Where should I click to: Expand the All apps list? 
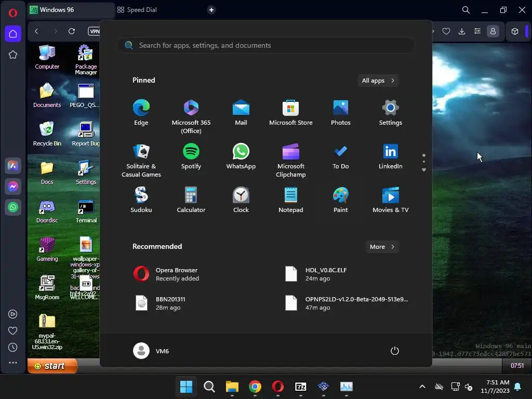click(x=378, y=81)
